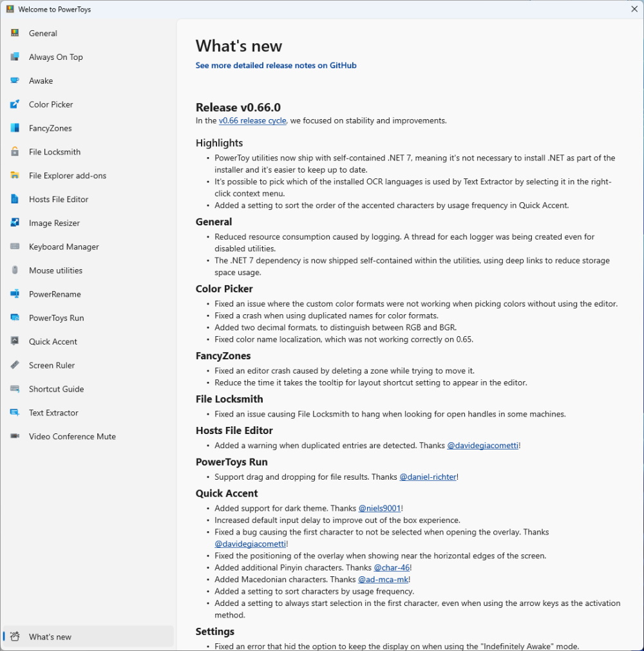The width and height of the screenshot is (644, 651).
Task: Click the Text Extractor icon
Action: point(15,412)
